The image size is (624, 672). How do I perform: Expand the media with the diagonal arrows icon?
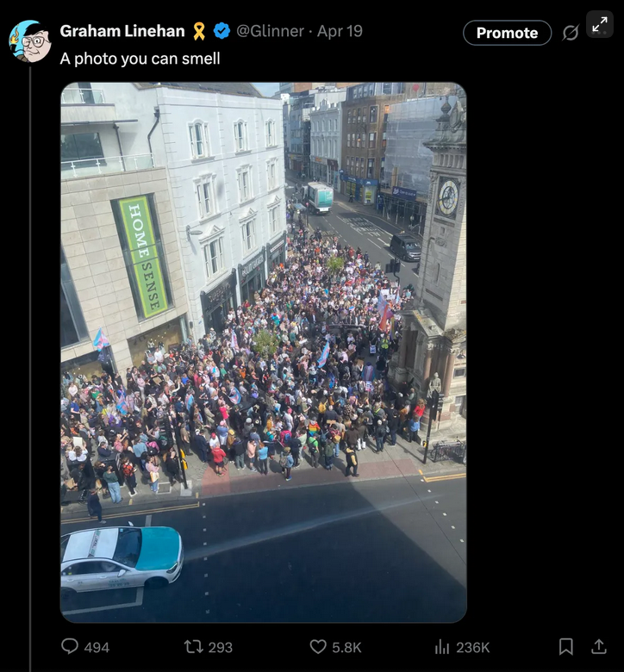600,24
